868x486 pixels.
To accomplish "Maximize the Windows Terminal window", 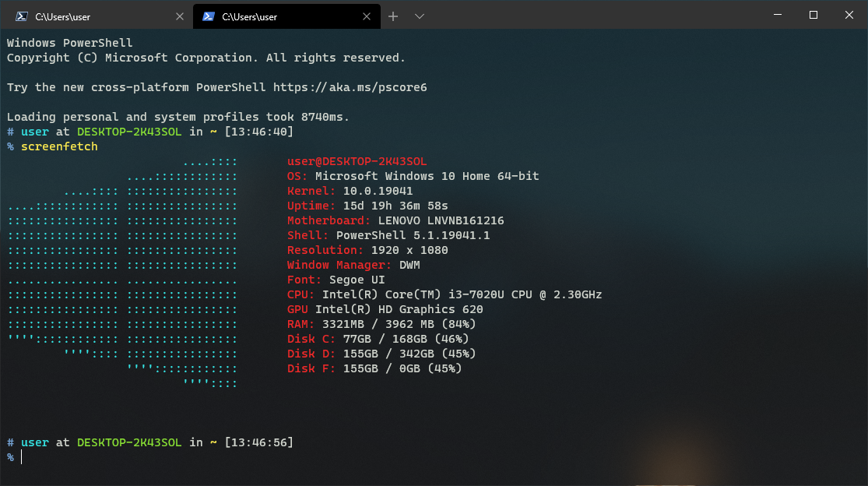I will (814, 15).
